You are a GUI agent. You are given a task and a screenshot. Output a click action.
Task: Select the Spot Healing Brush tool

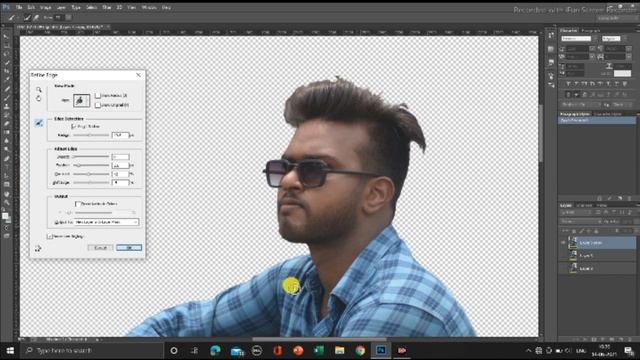6,89
